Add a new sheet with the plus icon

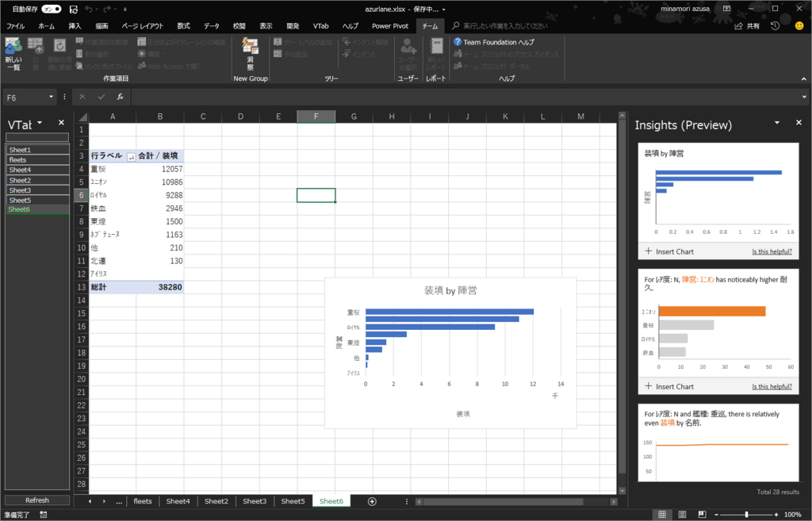click(372, 501)
